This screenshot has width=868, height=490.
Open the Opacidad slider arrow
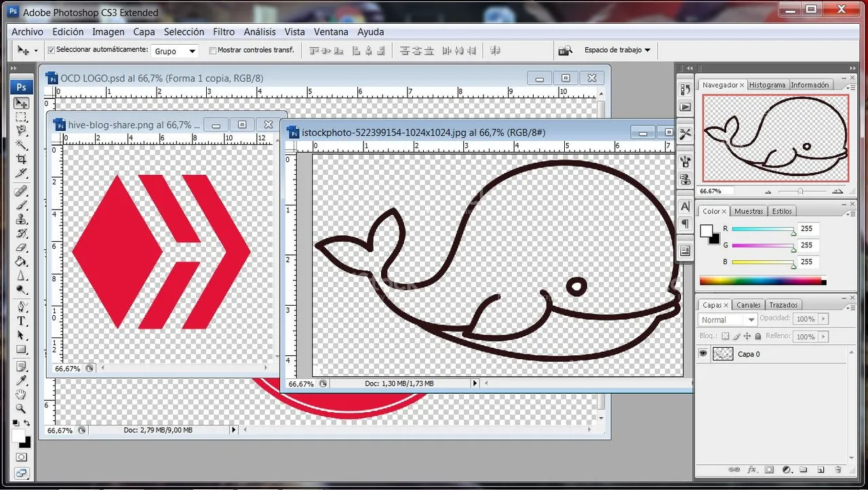[x=824, y=319]
